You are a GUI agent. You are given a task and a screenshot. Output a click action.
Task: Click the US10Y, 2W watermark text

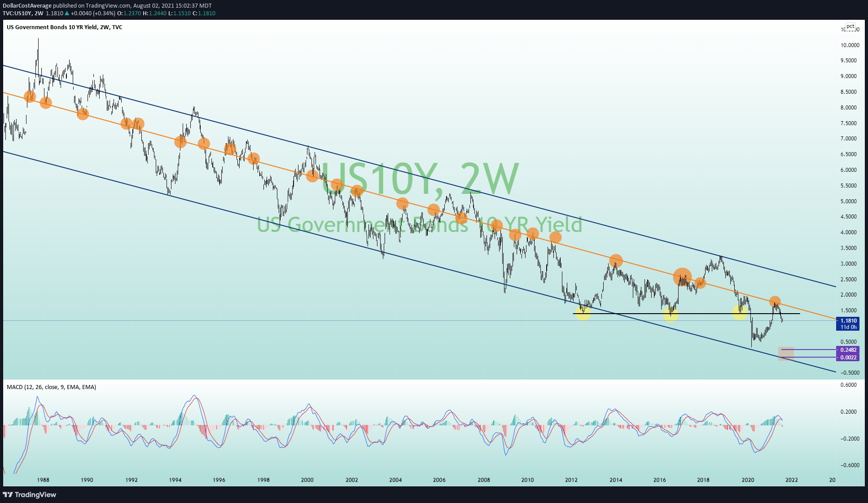tap(420, 179)
